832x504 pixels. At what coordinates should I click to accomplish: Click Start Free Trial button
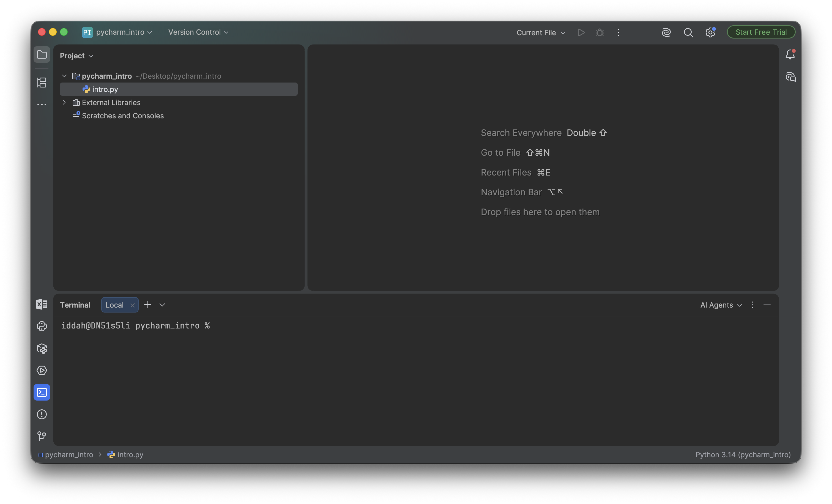761,32
